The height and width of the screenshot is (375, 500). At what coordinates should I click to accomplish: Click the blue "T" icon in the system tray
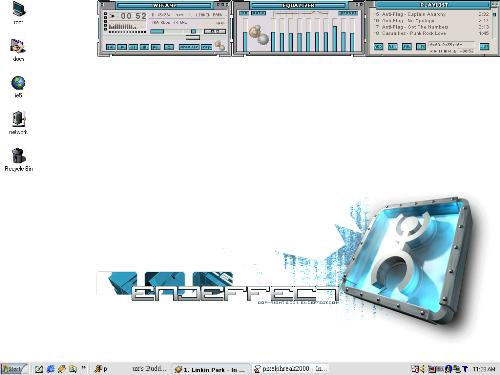465,369
